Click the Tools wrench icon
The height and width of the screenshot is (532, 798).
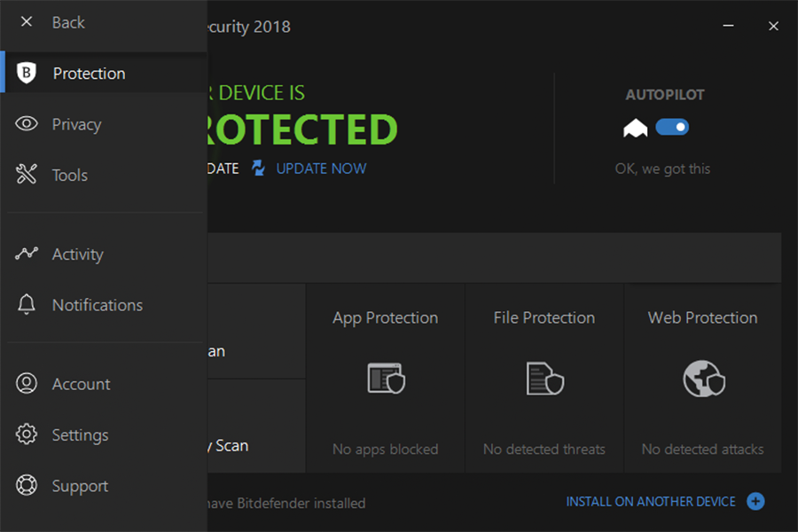pyautogui.click(x=27, y=174)
